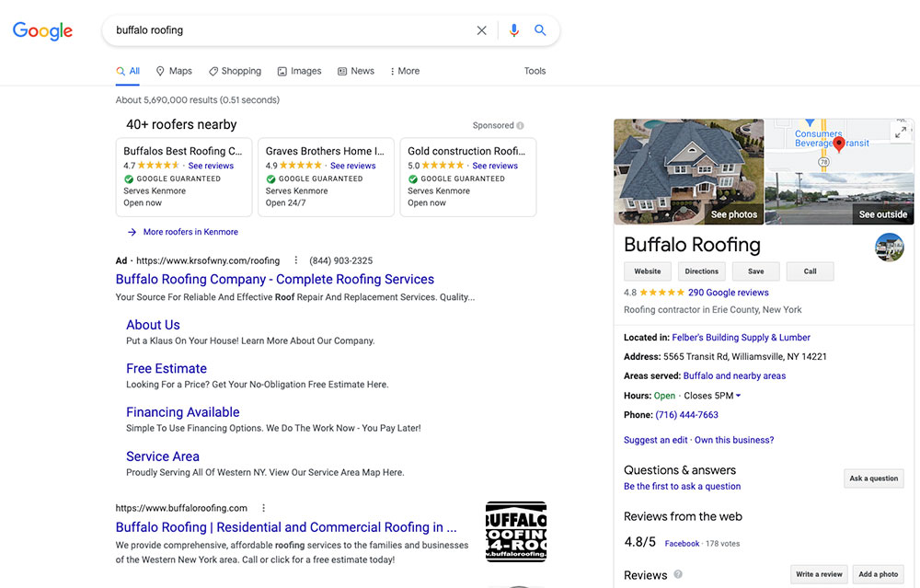Click More roofers in Kenmore link
The image size is (920, 588).
(x=190, y=232)
